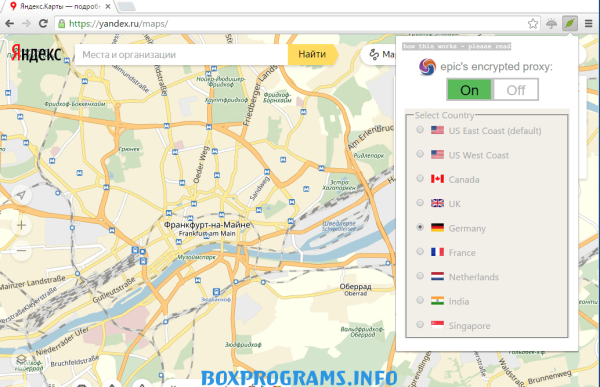Viewport: 600px width, 387px height.
Task: Click the green leaf proxy extension icon
Action: pyautogui.click(x=569, y=24)
